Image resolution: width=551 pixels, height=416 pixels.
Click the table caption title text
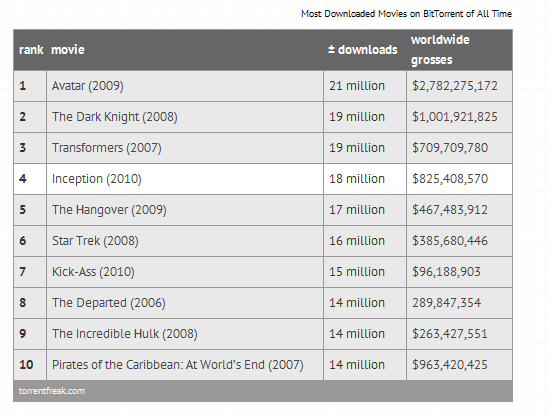click(406, 14)
